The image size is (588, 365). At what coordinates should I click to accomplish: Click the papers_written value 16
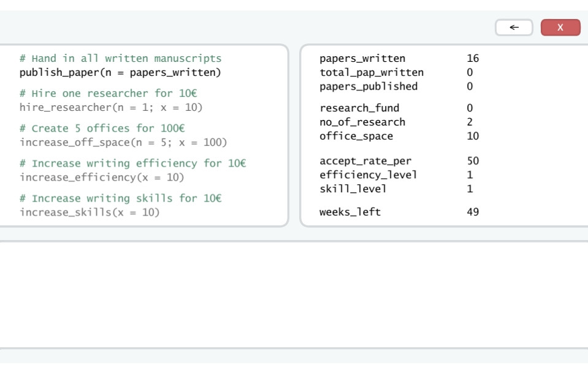click(x=473, y=58)
